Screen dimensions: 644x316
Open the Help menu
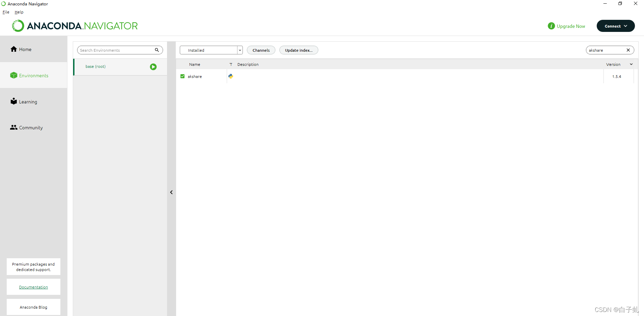point(19,12)
